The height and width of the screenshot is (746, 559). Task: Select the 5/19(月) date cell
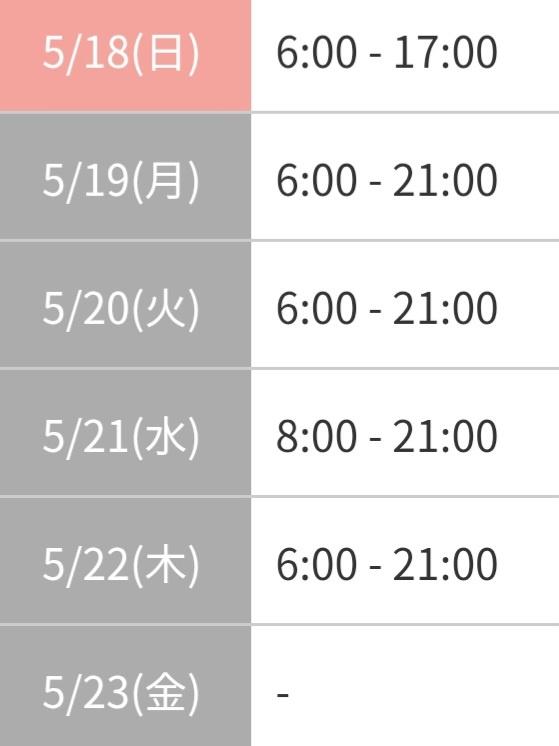(x=125, y=177)
